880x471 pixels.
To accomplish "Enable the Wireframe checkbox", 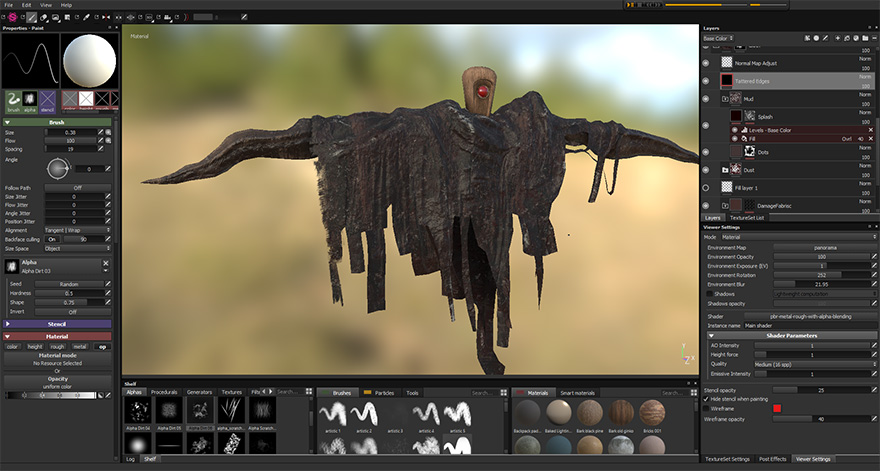I will point(706,408).
